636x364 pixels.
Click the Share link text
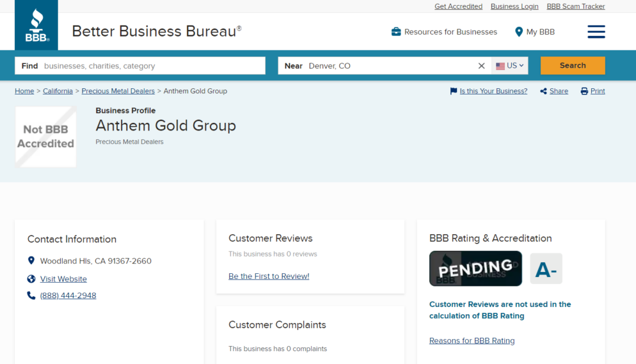coord(558,91)
